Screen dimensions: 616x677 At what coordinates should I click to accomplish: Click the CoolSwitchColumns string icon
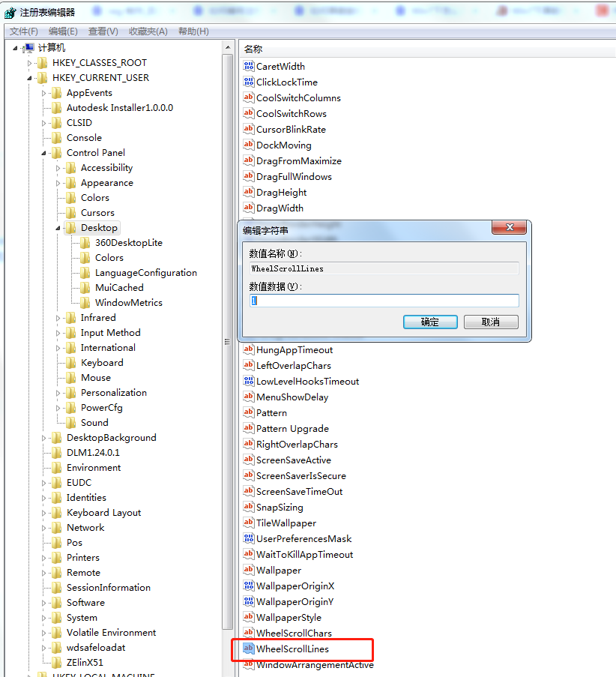[x=248, y=97]
